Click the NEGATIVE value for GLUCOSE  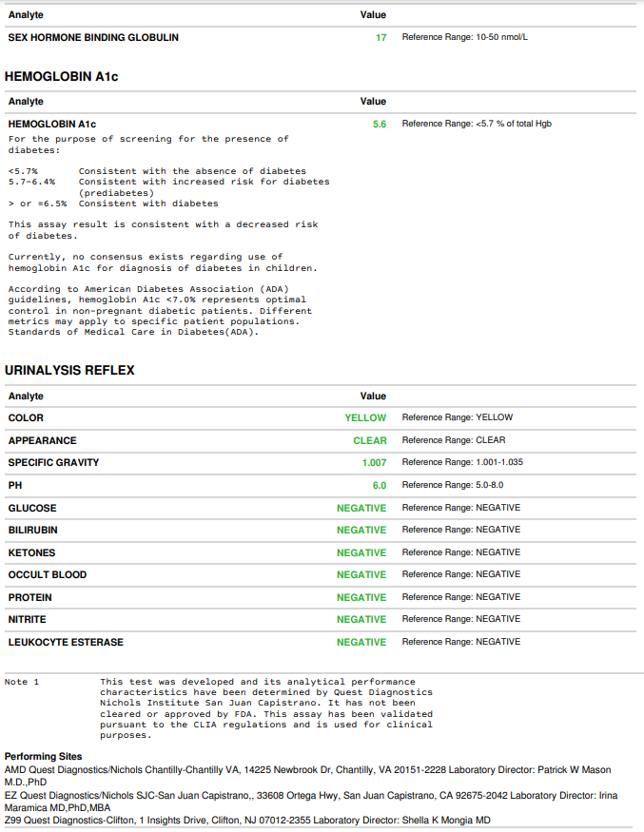[x=361, y=509]
